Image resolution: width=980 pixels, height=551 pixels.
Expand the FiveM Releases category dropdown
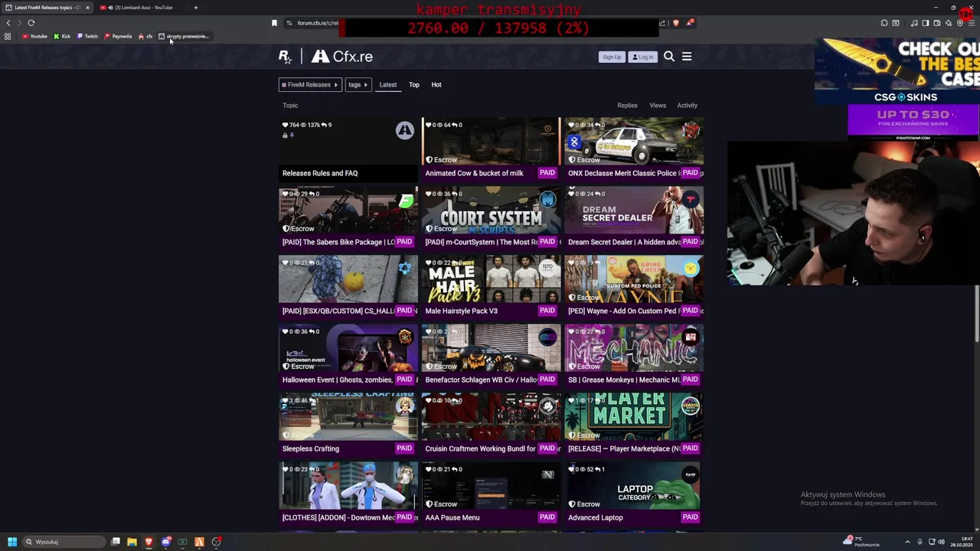pyautogui.click(x=309, y=85)
